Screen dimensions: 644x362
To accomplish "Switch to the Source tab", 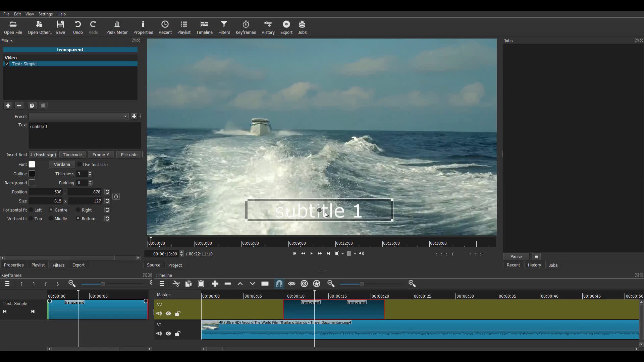I will pos(154,265).
